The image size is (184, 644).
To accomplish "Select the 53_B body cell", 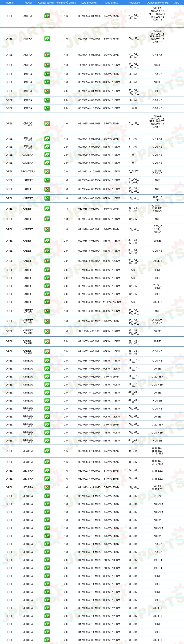I will 133,108.
